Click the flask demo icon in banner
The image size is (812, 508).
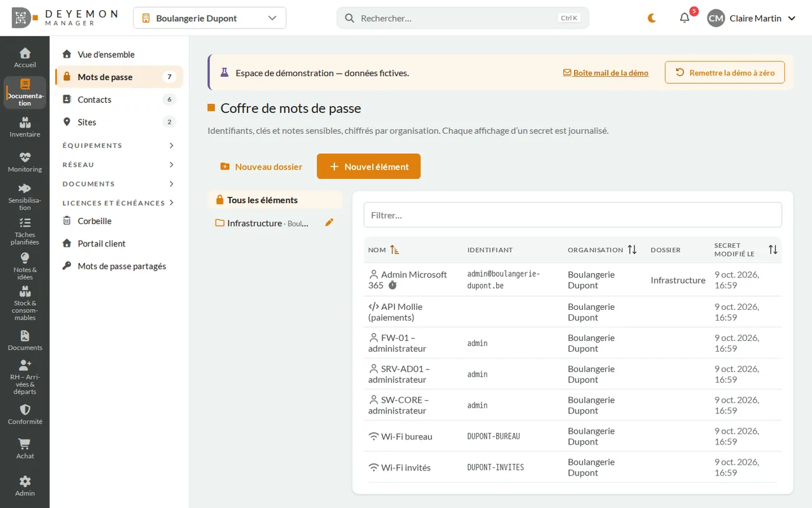click(x=224, y=72)
